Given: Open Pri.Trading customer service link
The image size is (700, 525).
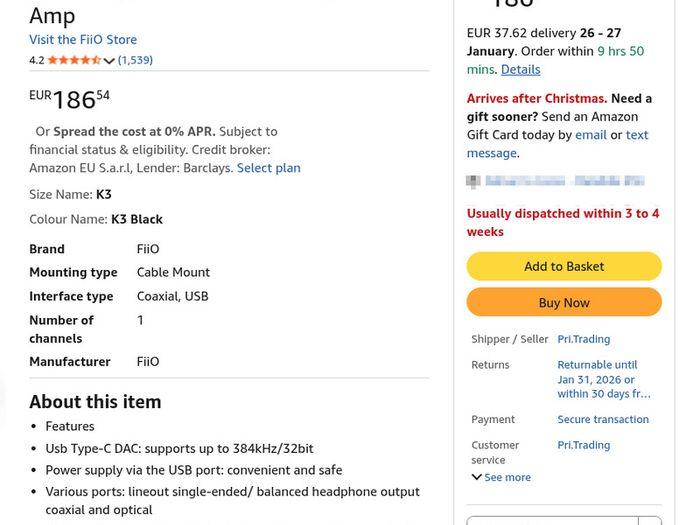Looking at the screenshot, I should [583, 445].
